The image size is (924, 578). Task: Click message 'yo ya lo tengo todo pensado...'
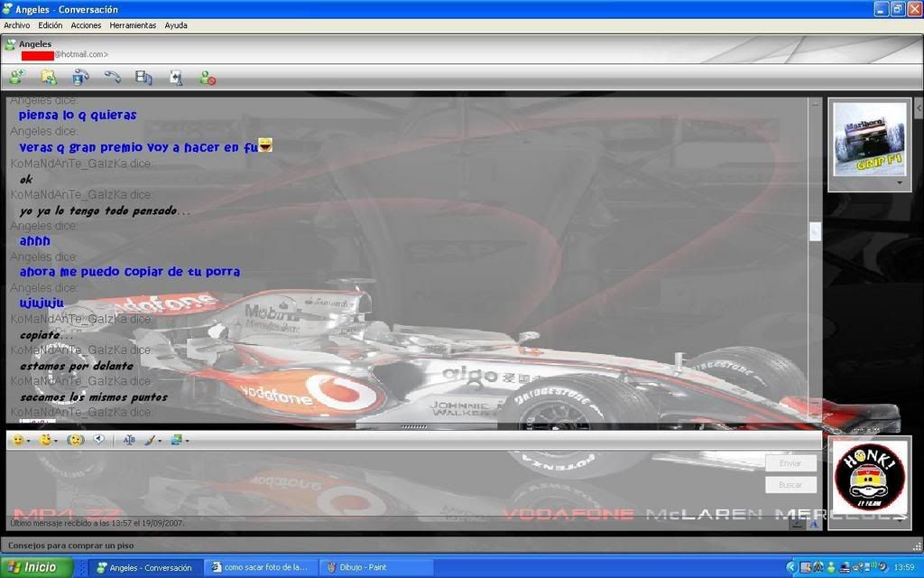click(x=105, y=210)
